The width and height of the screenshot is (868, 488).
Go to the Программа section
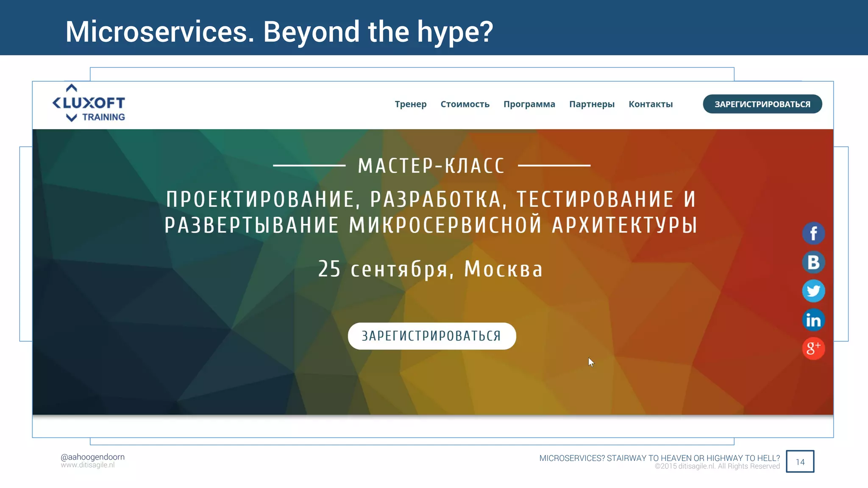(x=529, y=104)
